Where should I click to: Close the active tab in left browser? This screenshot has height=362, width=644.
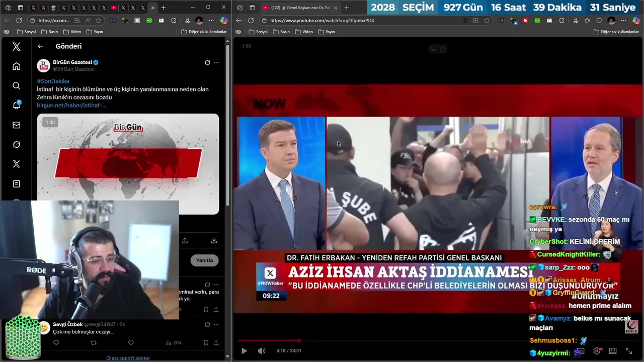[152, 8]
